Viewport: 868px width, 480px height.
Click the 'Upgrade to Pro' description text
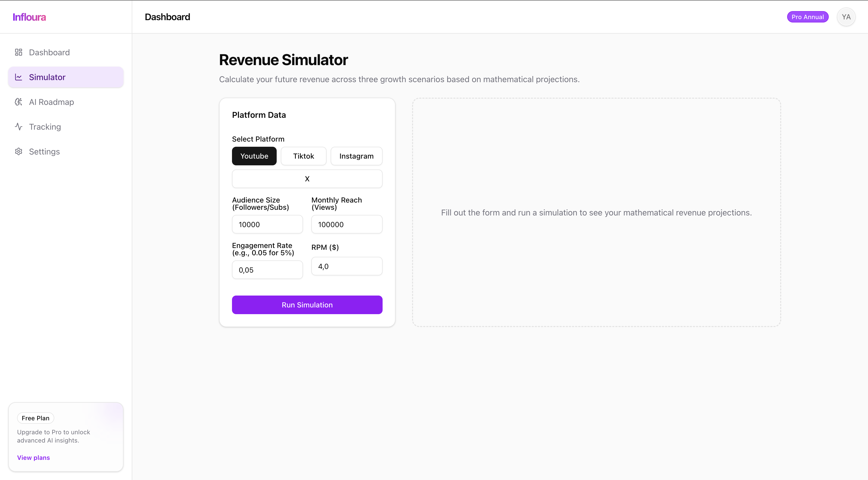pos(53,436)
